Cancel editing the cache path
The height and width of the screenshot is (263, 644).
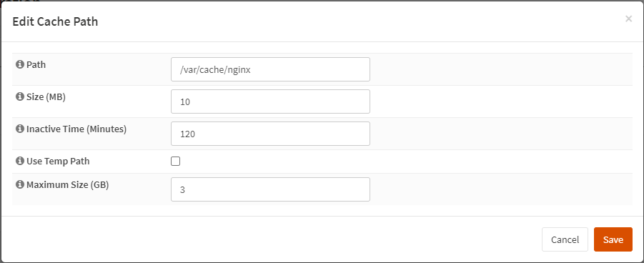tap(565, 239)
